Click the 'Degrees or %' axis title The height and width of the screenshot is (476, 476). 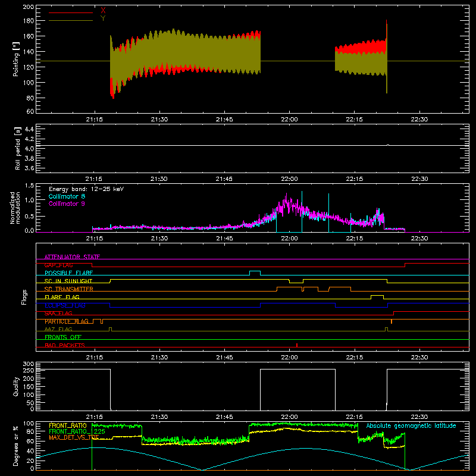(x=16, y=446)
